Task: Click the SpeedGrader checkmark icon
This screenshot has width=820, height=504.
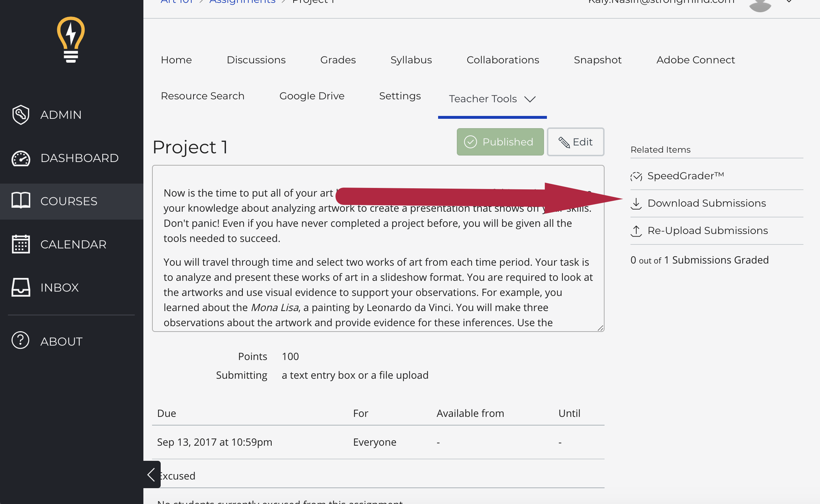Action: coord(636,176)
